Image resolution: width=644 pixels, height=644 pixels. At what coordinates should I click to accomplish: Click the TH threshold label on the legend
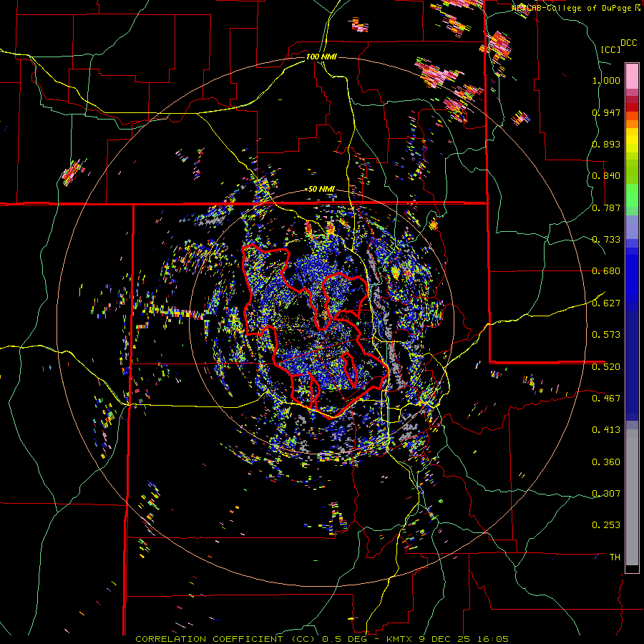(x=615, y=557)
